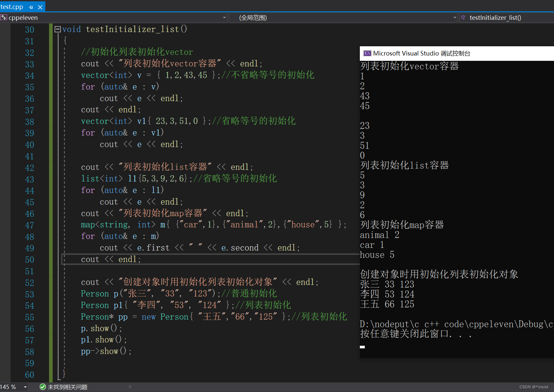The height and width of the screenshot is (392, 554).
Task: Click console output line 列表初始化vector容器
Action: 409,66
